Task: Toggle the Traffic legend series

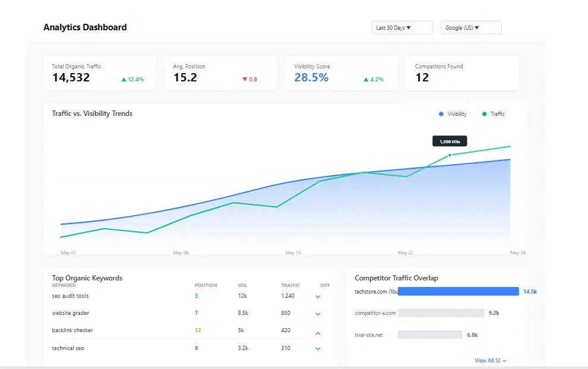Action: click(x=493, y=114)
